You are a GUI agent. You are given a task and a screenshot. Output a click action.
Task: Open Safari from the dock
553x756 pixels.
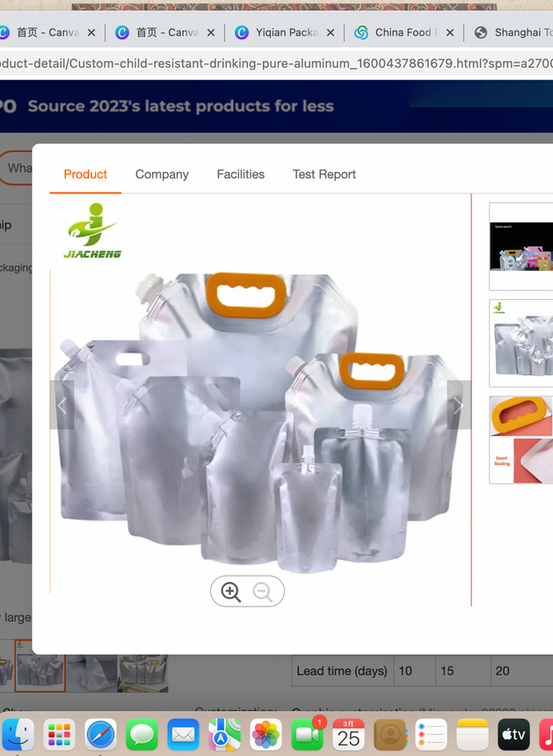coord(101,734)
